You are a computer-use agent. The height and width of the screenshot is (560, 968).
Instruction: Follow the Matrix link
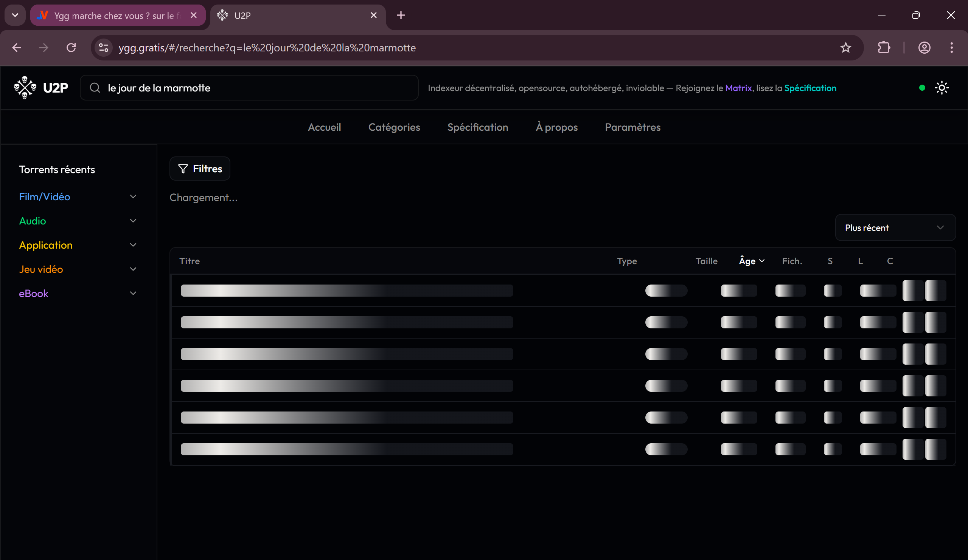(738, 88)
